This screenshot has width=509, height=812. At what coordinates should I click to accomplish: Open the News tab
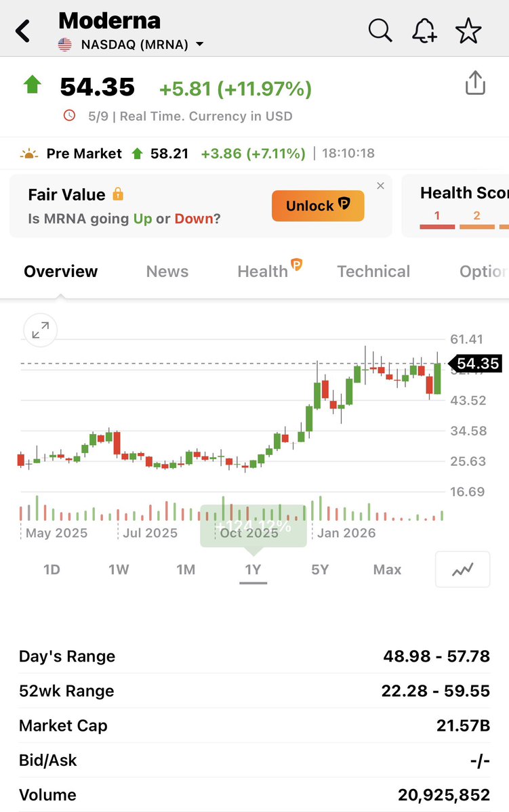point(167,272)
